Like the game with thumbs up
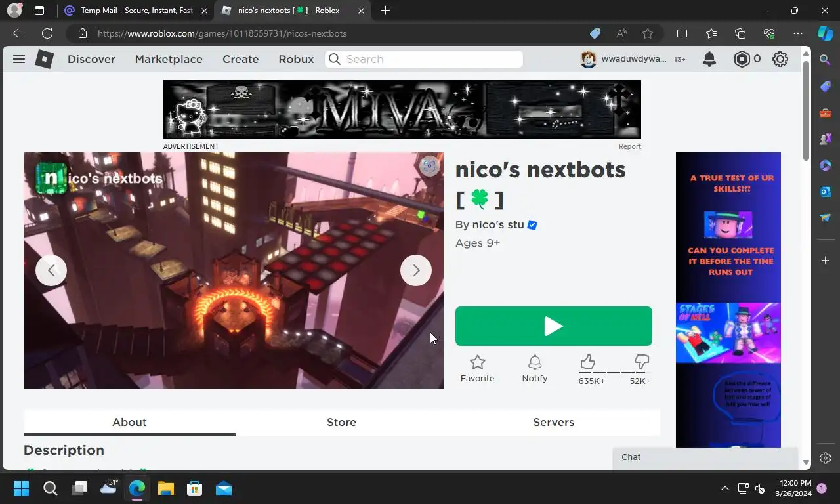 point(588,362)
